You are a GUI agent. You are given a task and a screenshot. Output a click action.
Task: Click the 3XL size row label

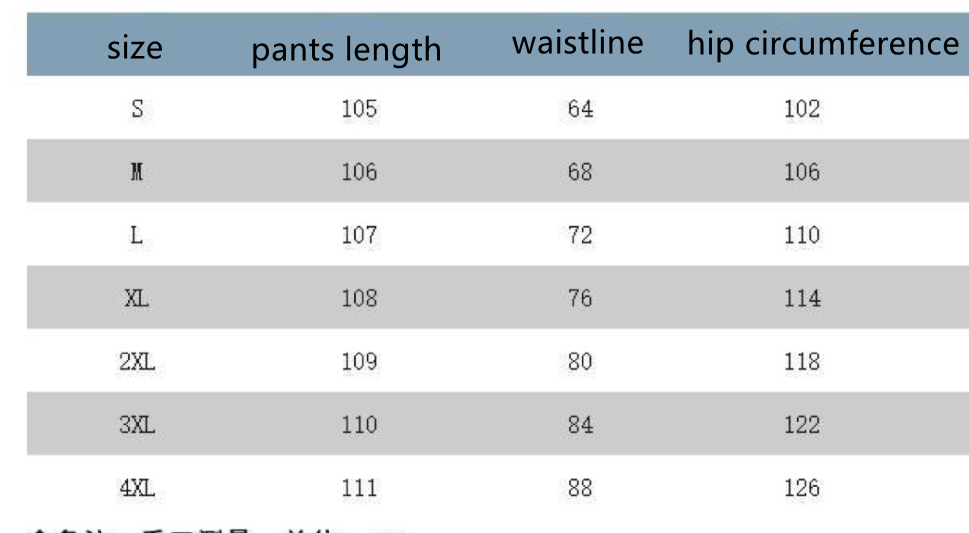(x=137, y=425)
